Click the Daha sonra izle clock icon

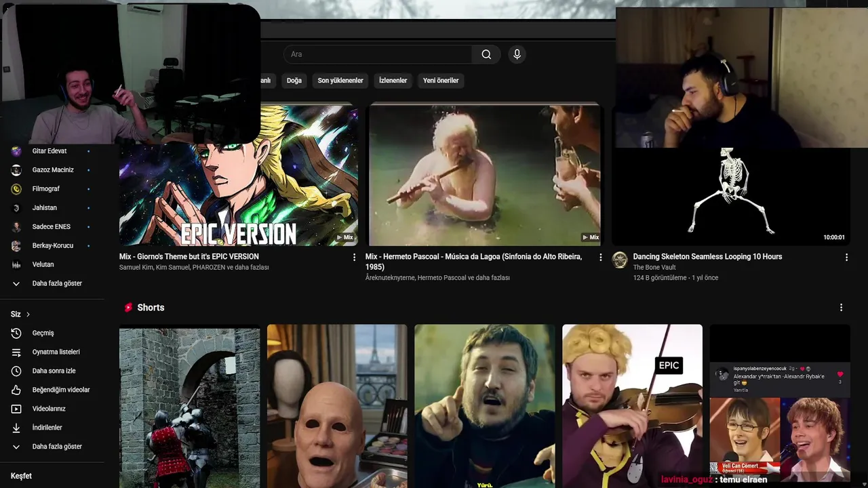[x=16, y=371]
